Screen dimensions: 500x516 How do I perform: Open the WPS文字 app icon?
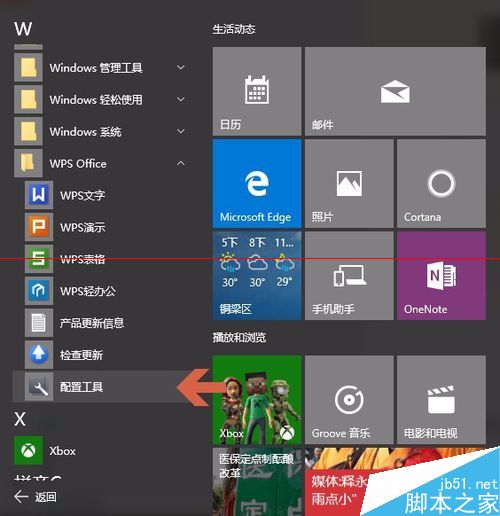pyautogui.click(x=39, y=195)
